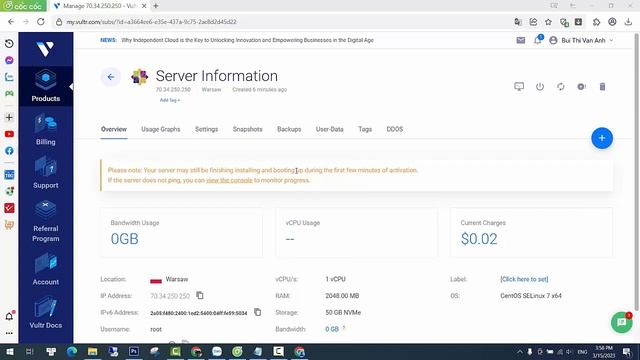Open the Products sidebar section
The height and width of the screenshot is (360, 640).
tap(45, 86)
